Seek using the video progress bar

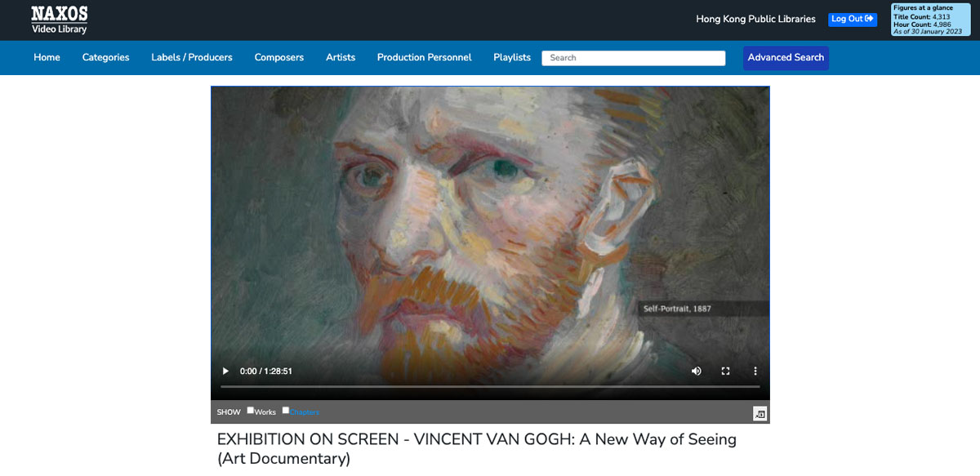coord(490,386)
